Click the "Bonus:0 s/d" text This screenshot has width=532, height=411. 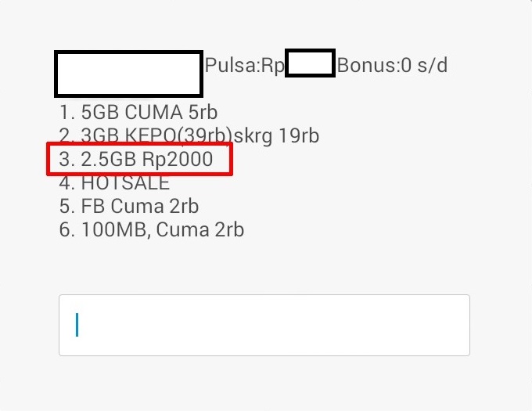point(392,66)
